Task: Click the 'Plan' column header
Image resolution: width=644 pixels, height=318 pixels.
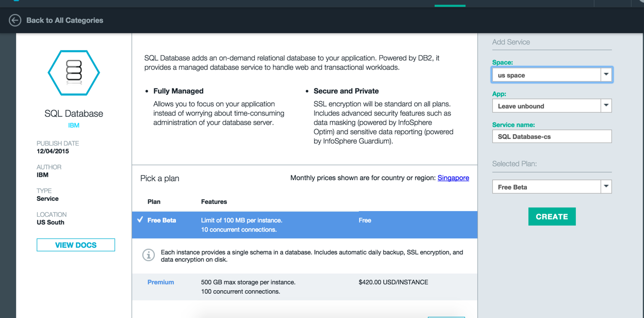Action: tap(154, 201)
